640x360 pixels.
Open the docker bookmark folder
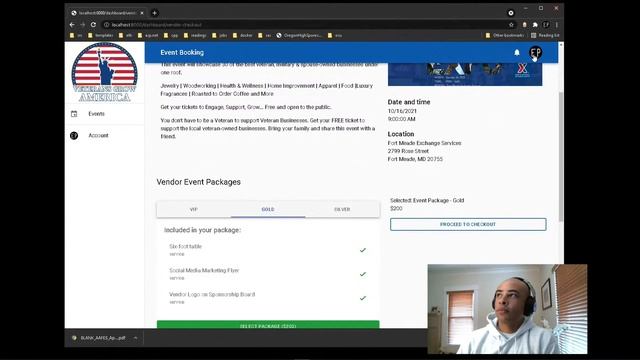[x=242, y=36]
